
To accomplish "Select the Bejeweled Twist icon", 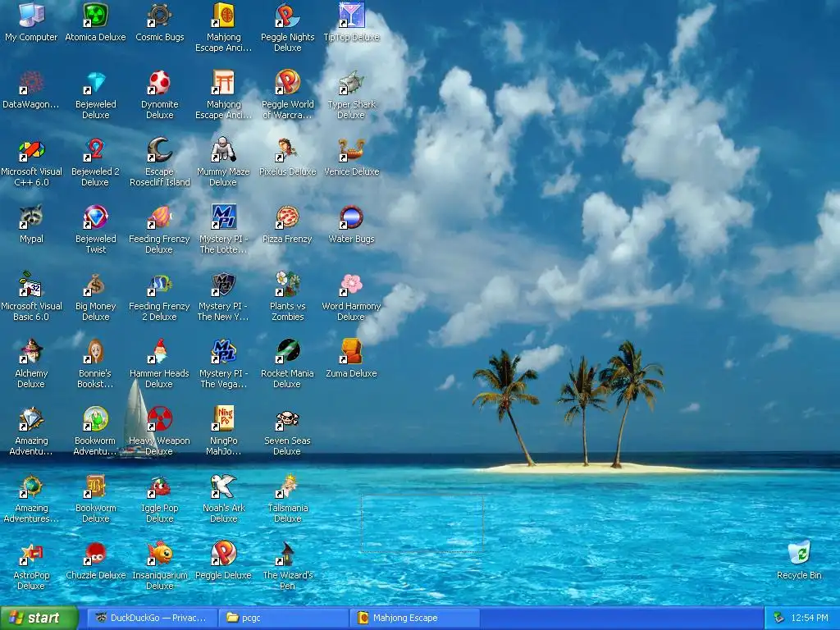I will click(x=95, y=217).
